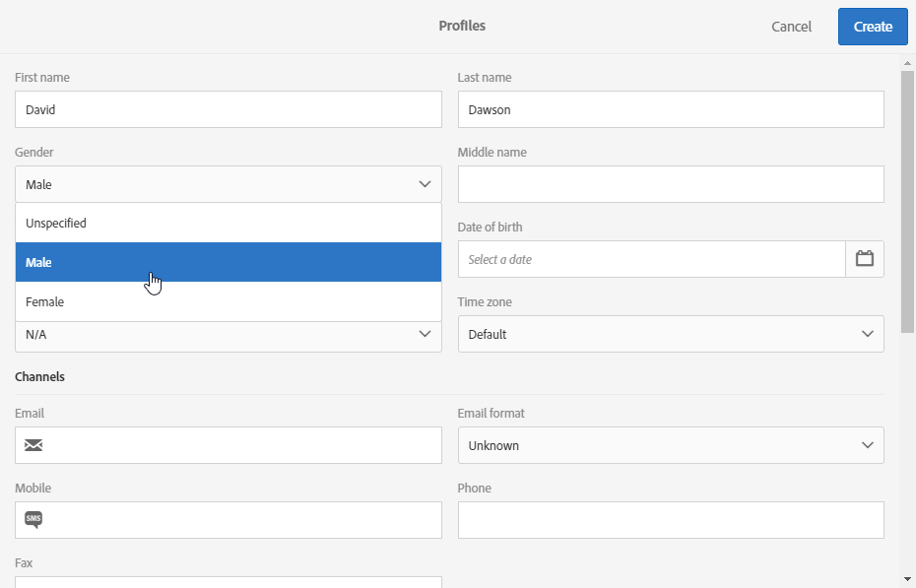
Task: Select Unspecified gender option
Action: coord(229,223)
